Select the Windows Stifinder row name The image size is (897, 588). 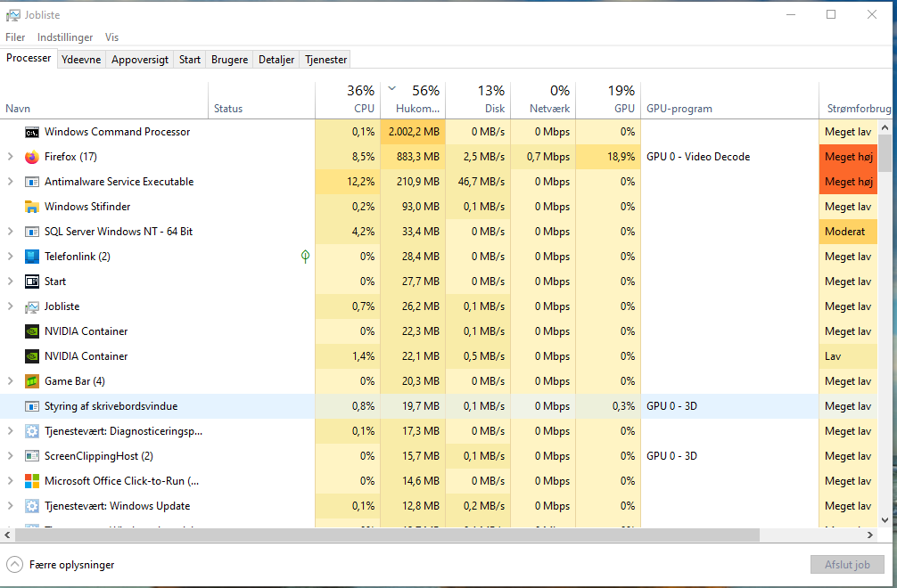point(87,207)
